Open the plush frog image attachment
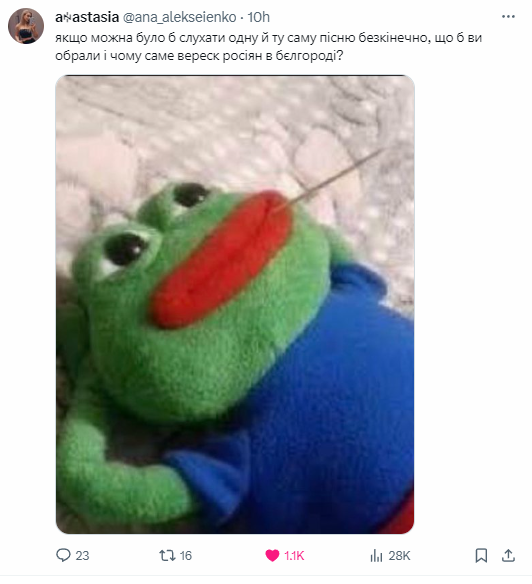This screenshot has width=532, height=584. coord(235,304)
